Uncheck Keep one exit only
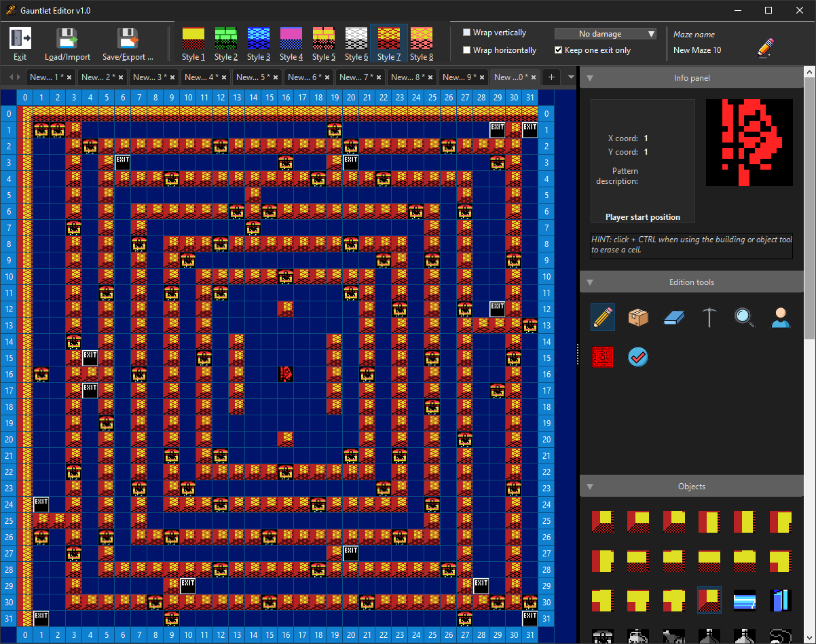The image size is (816, 644). [x=558, y=50]
